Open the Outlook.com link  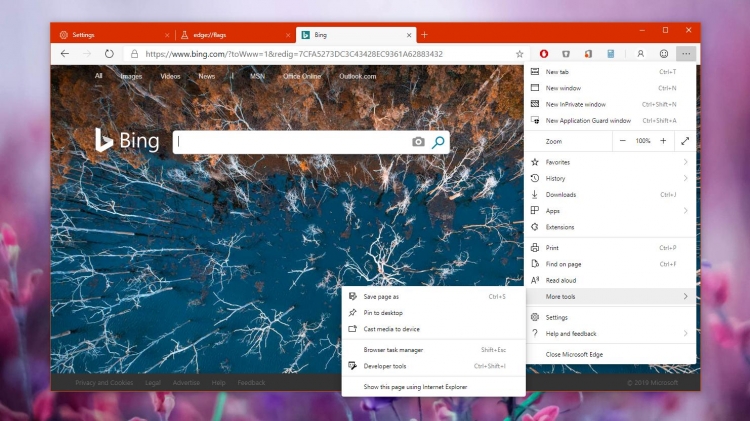[x=358, y=76]
